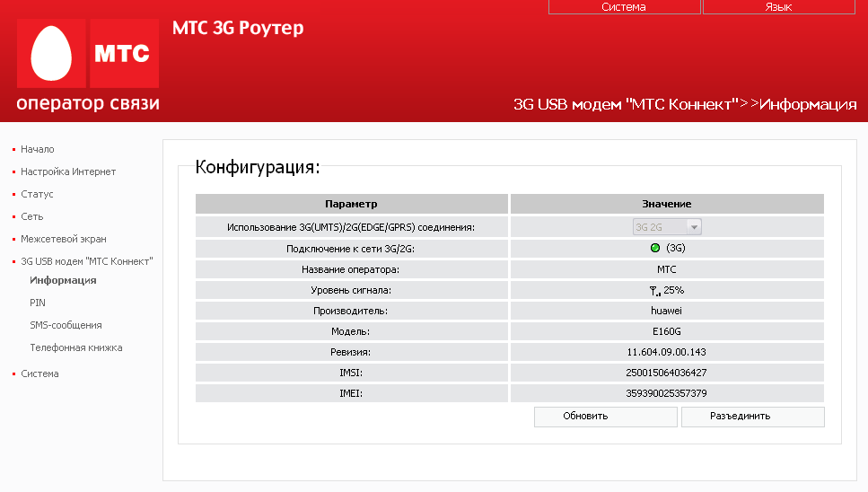868x492 pixels.
Task: Open Межсетевой экран in the sidebar
Action: tap(64, 239)
